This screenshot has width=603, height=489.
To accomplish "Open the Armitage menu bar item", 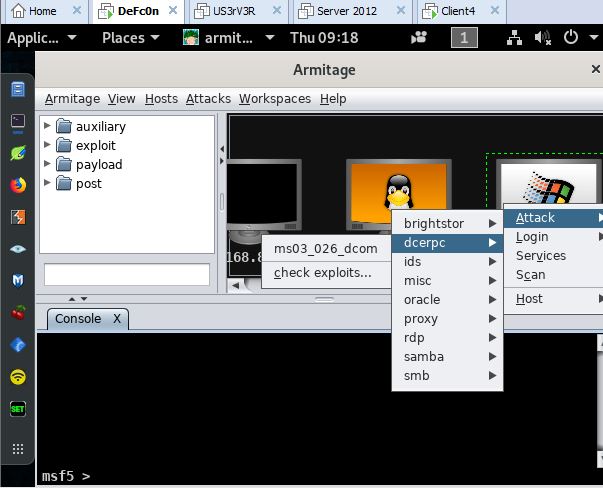I will [x=72, y=99].
